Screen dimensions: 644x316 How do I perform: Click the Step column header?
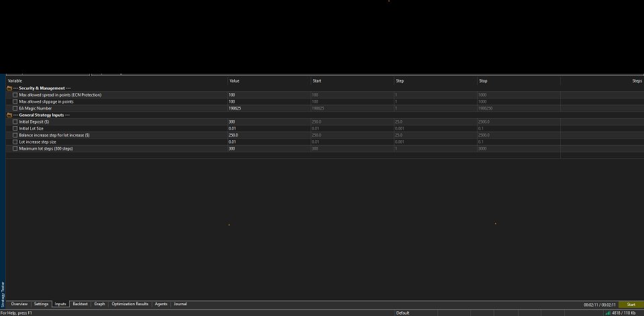pyautogui.click(x=435, y=81)
